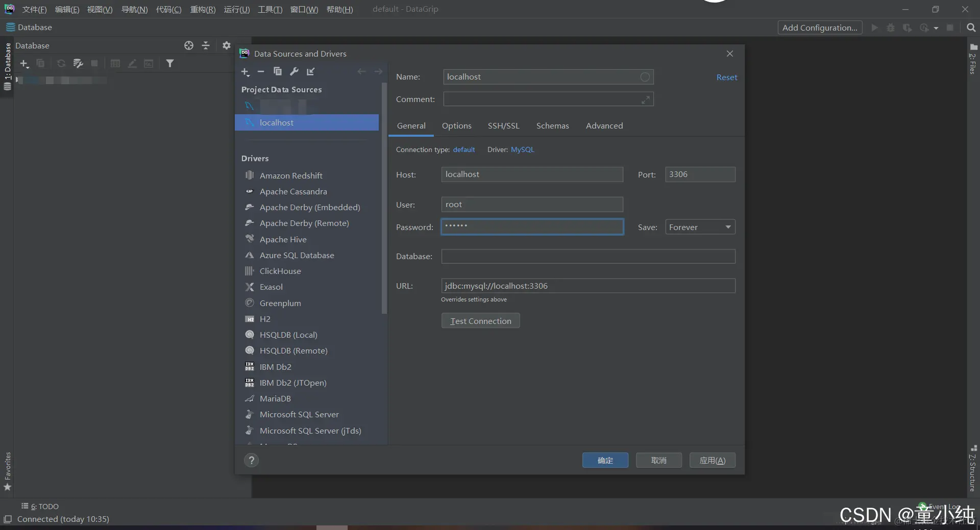Click the pencil edit icon in Database toolbar
980x530 pixels.
coord(132,64)
